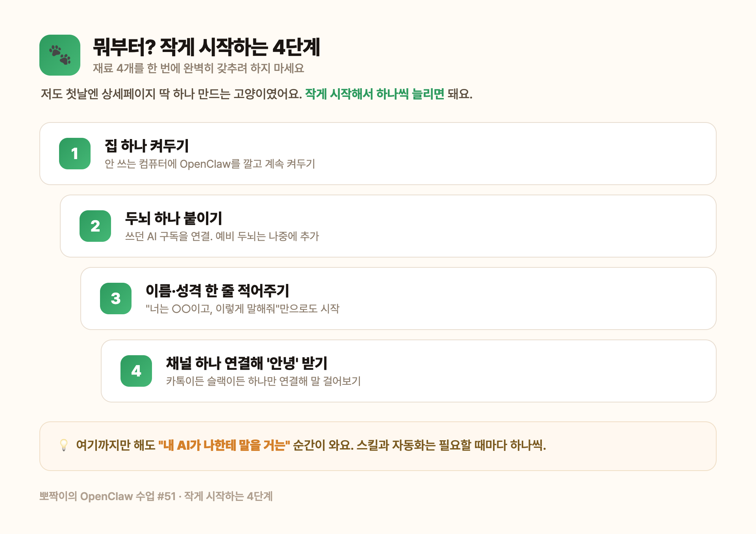Image resolution: width=756 pixels, height=534 pixels.
Task: Click step heading '두뇌 하나 붙이기'
Action: pyautogui.click(x=174, y=218)
